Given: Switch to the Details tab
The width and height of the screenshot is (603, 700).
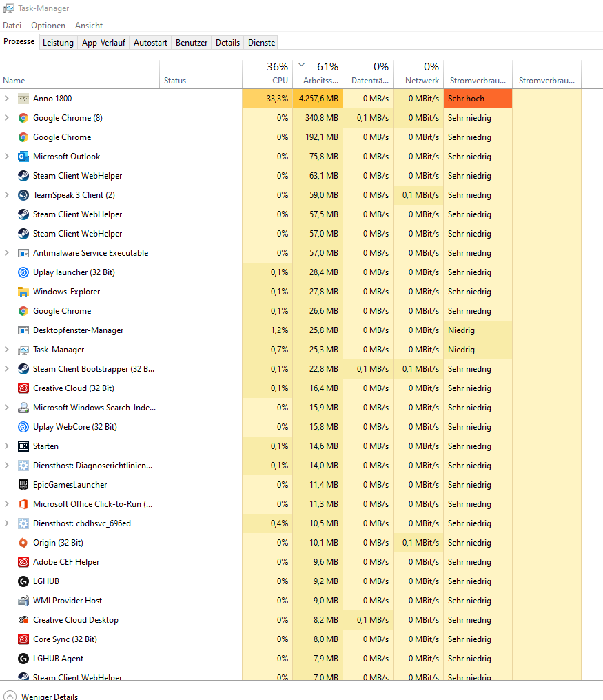Looking at the screenshot, I should (x=227, y=43).
